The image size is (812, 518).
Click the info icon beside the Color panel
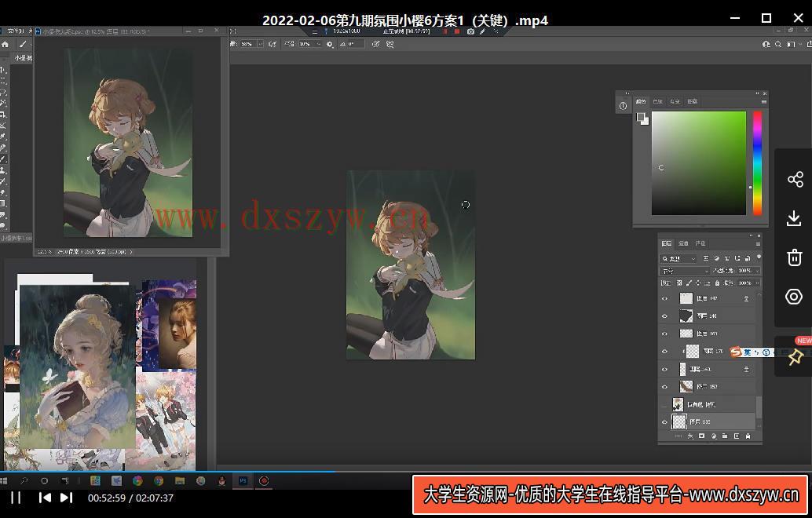tap(623, 106)
